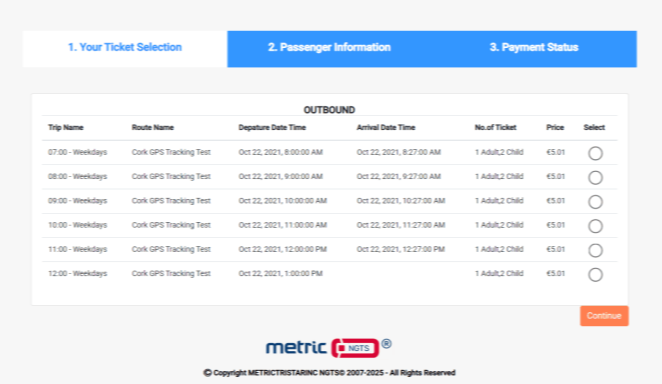Click the OUTBOUND section heading

(329, 110)
